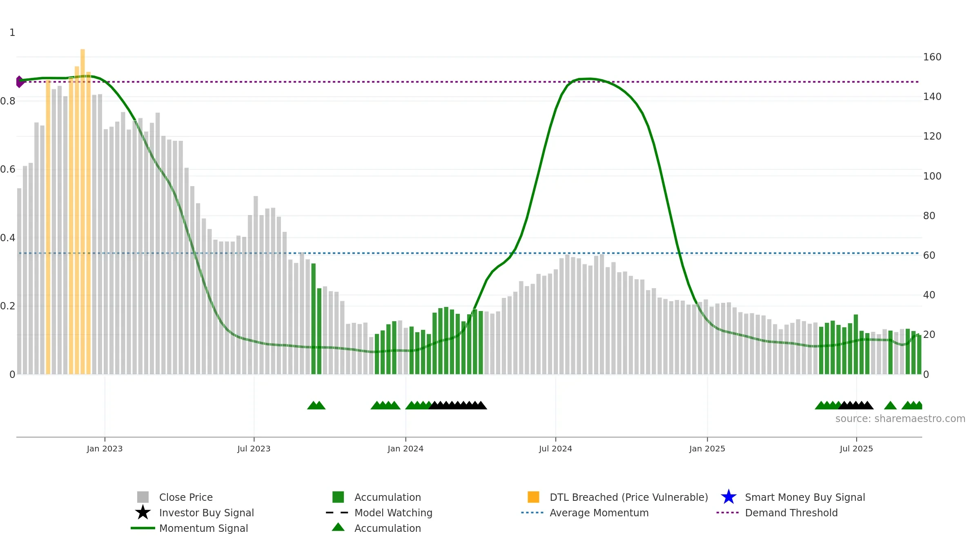
Task: Click the first green triangles after Jul 2023
Action: [x=316, y=405]
